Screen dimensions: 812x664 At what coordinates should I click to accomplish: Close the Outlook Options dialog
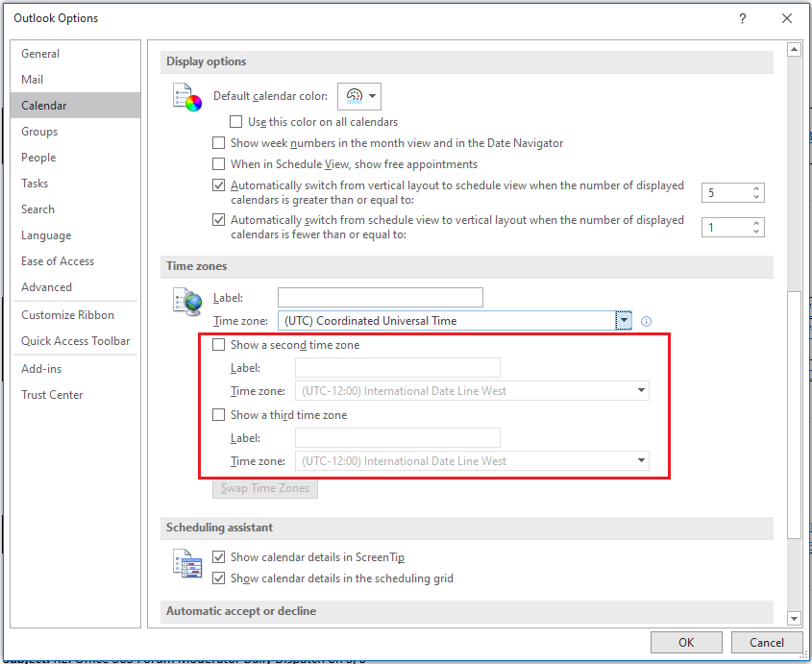click(787, 18)
